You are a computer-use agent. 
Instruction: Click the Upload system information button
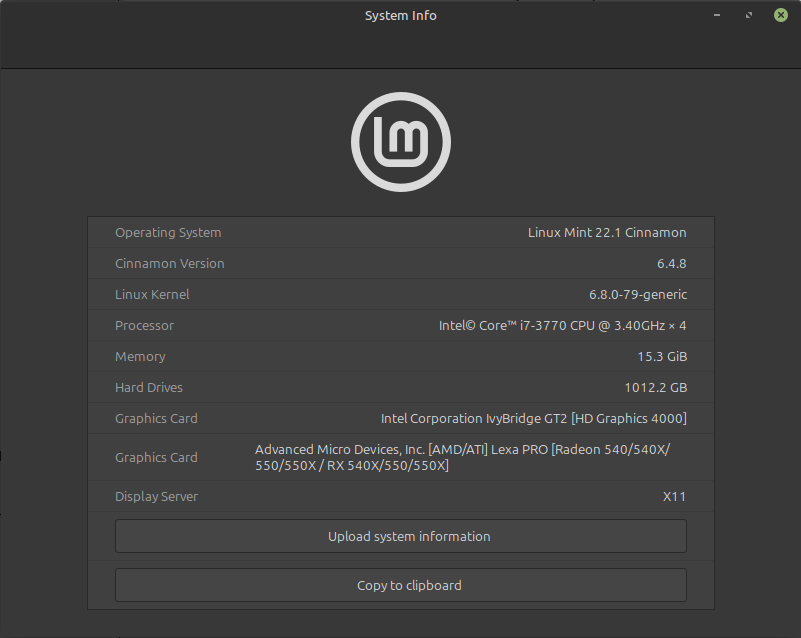point(400,536)
